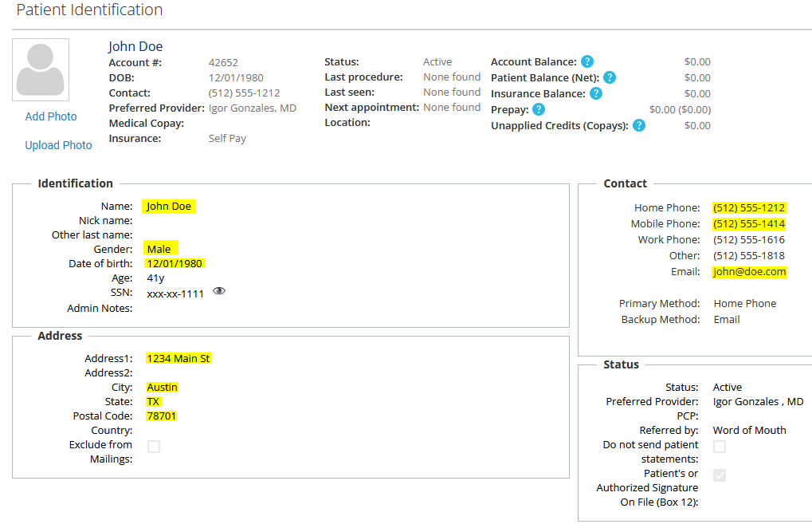Open the John Doe patient name heading
Image resolution: width=812 pixels, height=524 pixels.
tap(135, 46)
